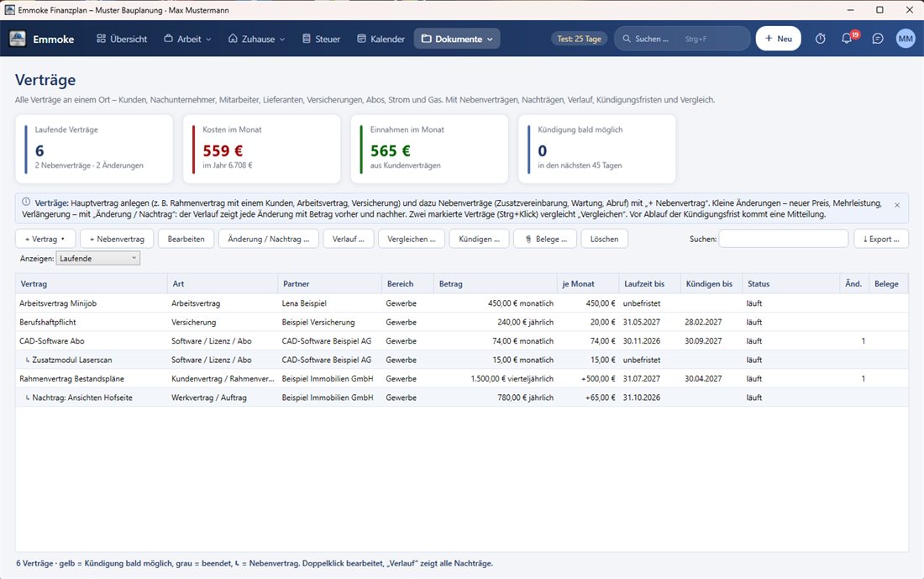
Task: Click the info icon in Verträge hint
Action: pyautogui.click(x=26, y=203)
